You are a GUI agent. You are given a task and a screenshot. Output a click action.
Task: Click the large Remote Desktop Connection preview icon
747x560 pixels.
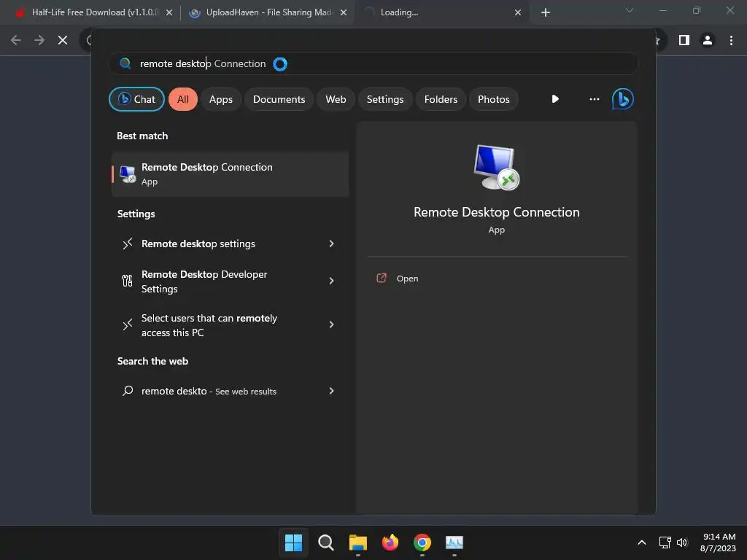point(496,167)
